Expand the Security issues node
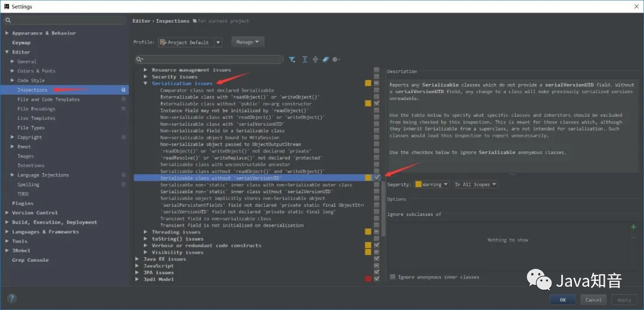This screenshot has height=310, width=644. [145, 77]
